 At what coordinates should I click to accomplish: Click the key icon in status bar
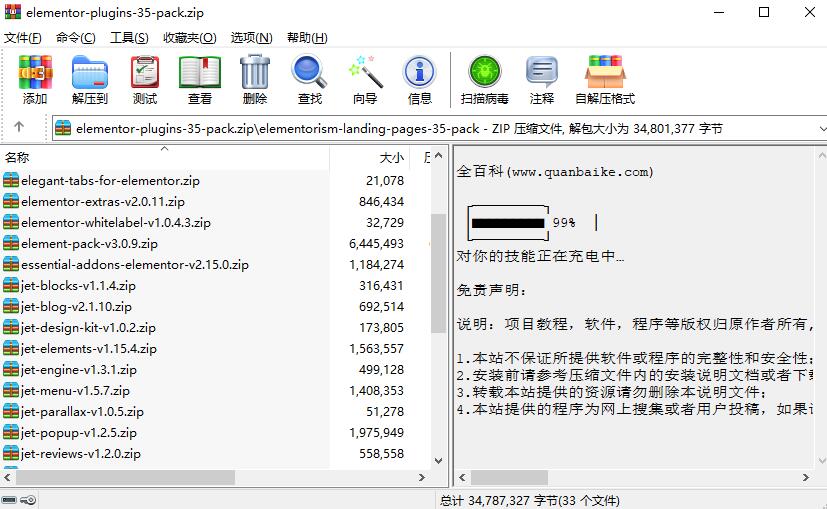(29, 500)
